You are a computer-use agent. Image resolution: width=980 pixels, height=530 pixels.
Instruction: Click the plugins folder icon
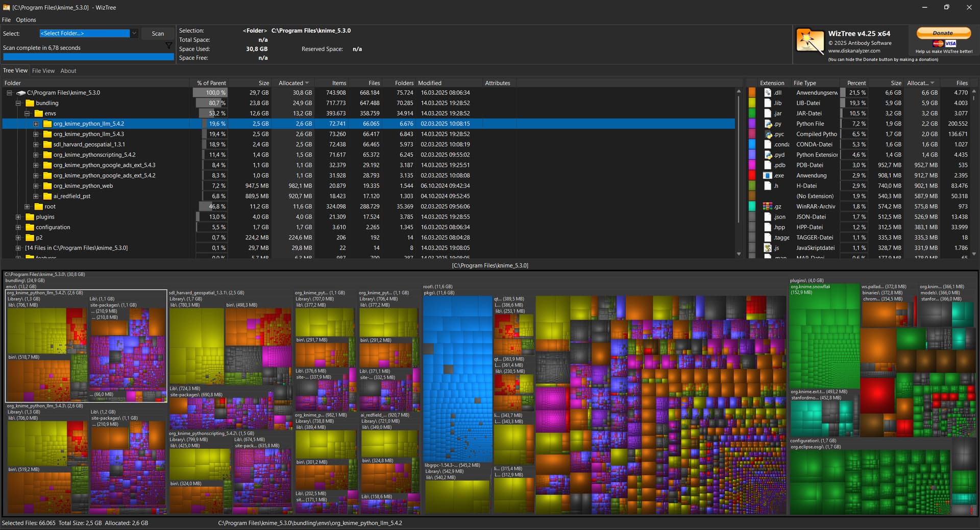pos(30,217)
